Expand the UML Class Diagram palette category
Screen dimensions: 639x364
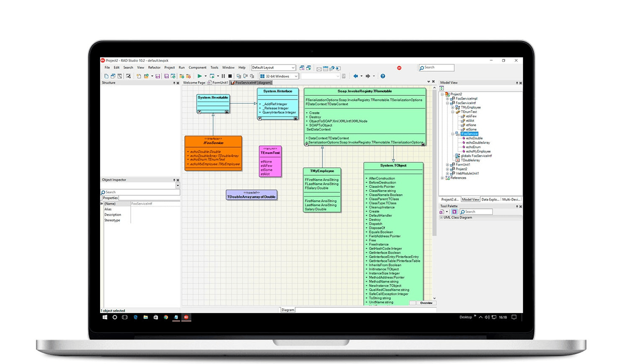click(441, 218)
